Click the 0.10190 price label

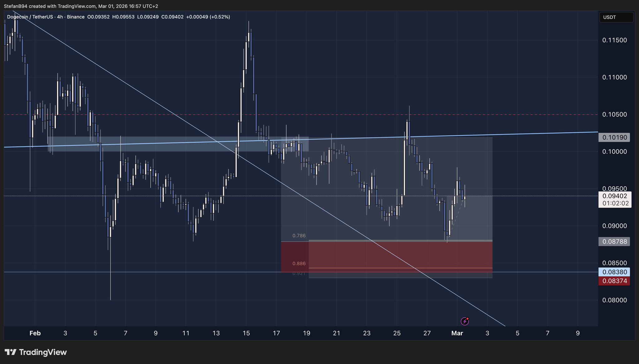coord(614,137)
